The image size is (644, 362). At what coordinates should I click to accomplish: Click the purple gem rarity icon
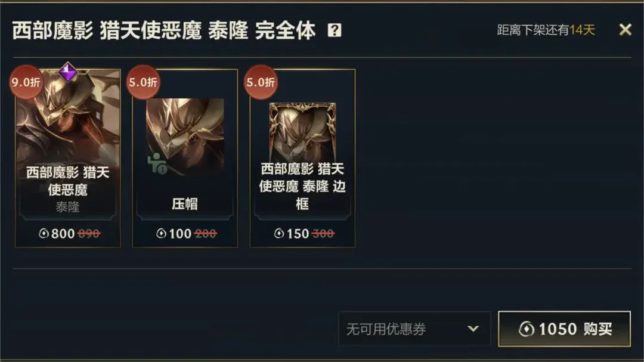tap(68, 72)
